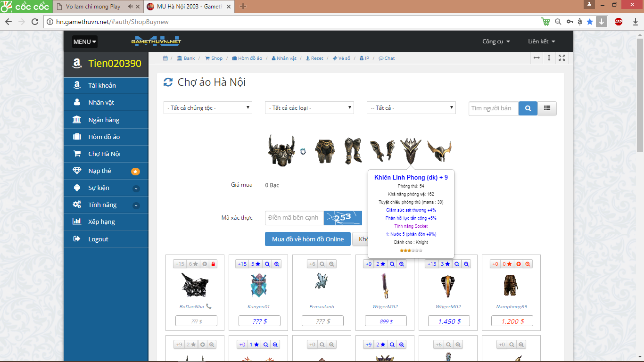Screen dimensions: 644x362
Task: Click the horizontal expand arrows icon
Action: coord(537,58)
